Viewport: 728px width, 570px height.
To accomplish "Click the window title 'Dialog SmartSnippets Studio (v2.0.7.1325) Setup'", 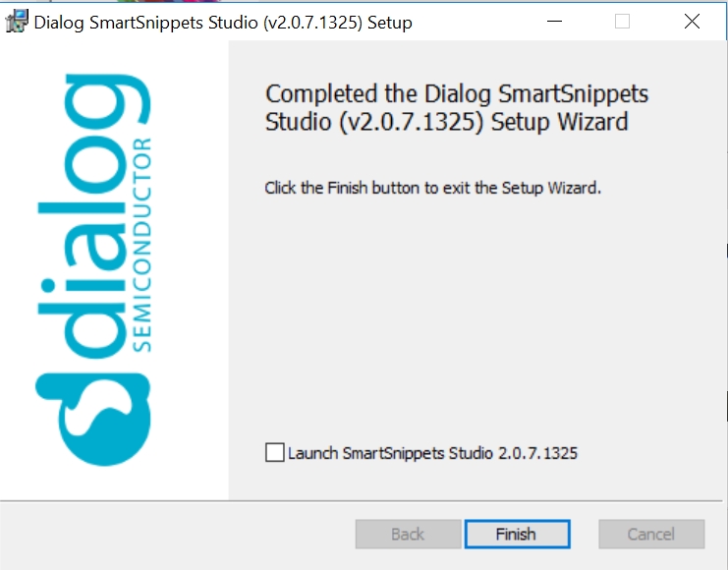I will pos(223,23).
